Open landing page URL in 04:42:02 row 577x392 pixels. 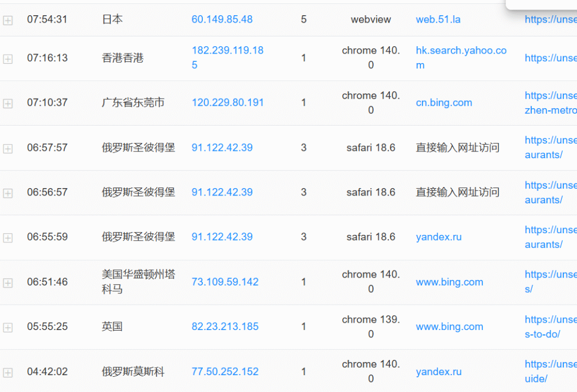click(550, 371)
